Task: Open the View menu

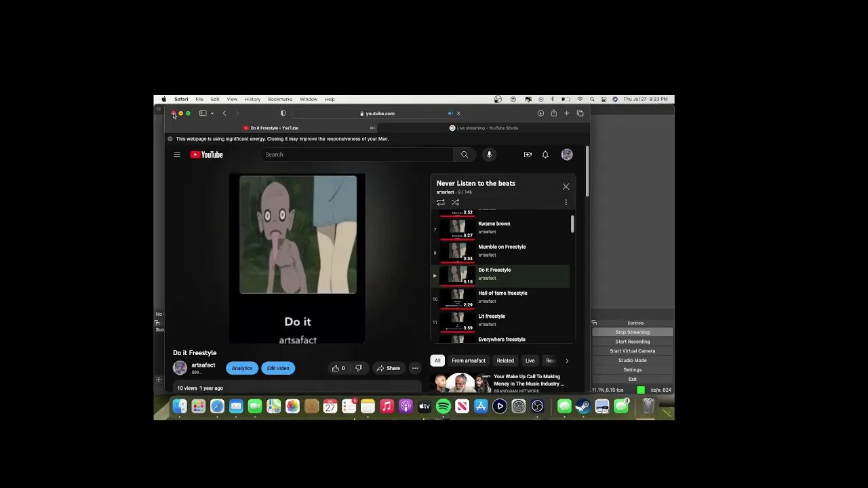Action: [x=232, y=99]
